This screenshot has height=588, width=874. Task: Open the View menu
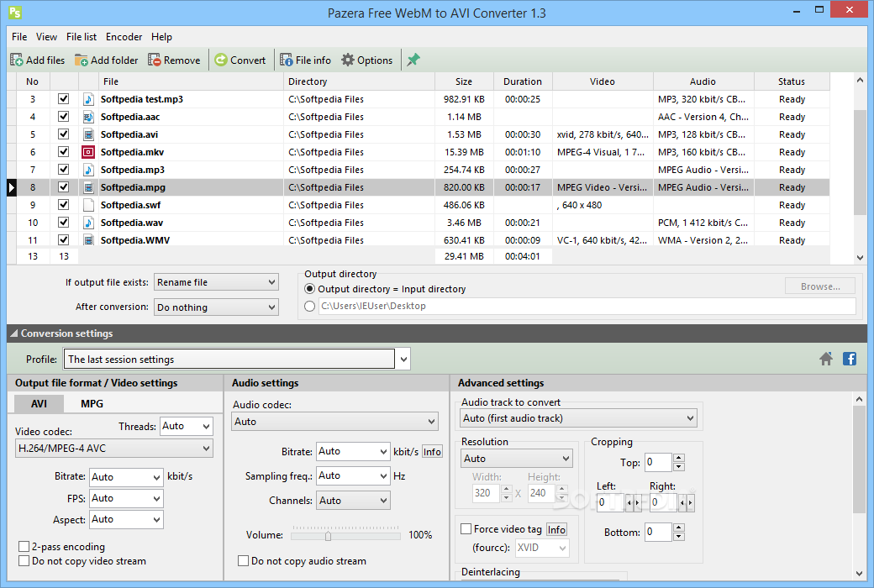point(47,37)
